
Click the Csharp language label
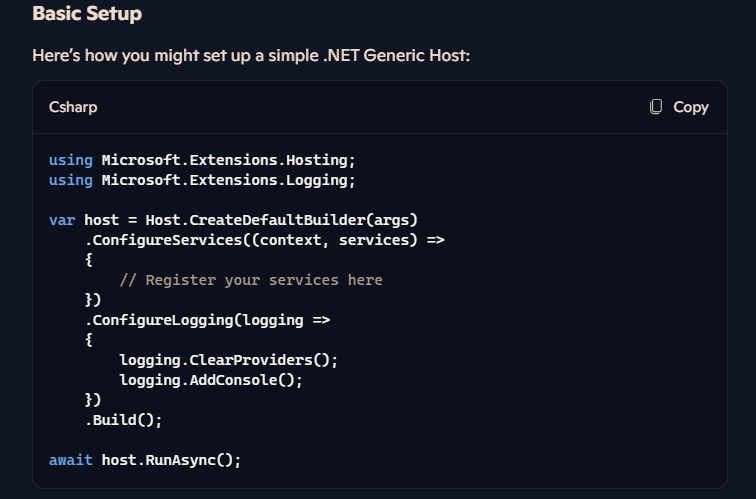click(x=73, y=107)
